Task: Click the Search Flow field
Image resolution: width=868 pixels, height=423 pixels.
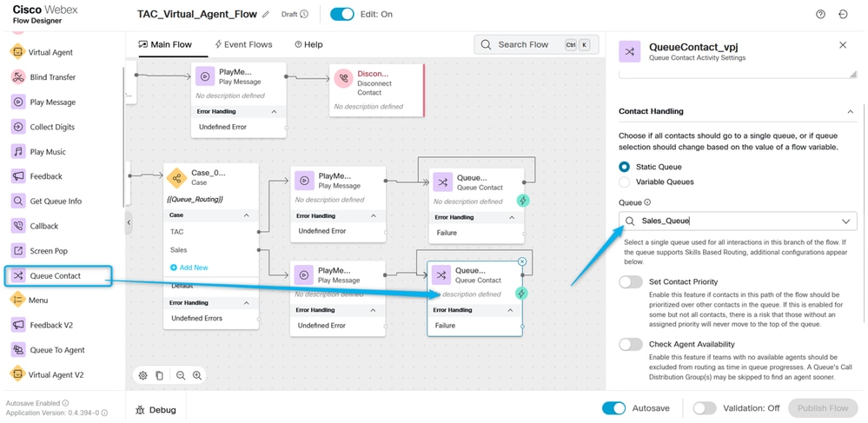Action: pos(536,45)
